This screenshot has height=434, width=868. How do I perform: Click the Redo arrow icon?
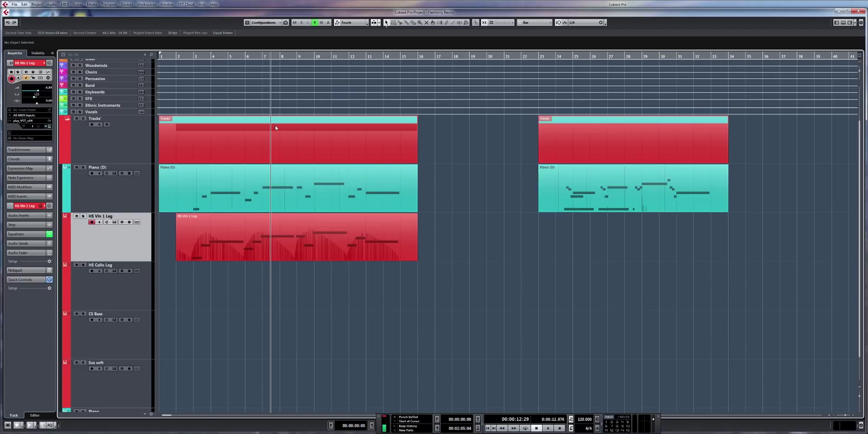(14, 23)
